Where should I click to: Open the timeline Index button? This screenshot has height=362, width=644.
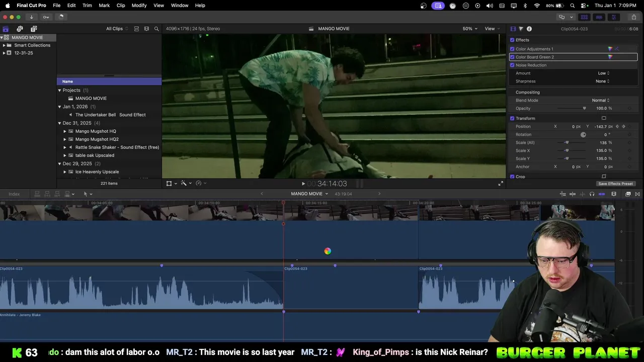(14, 194)
